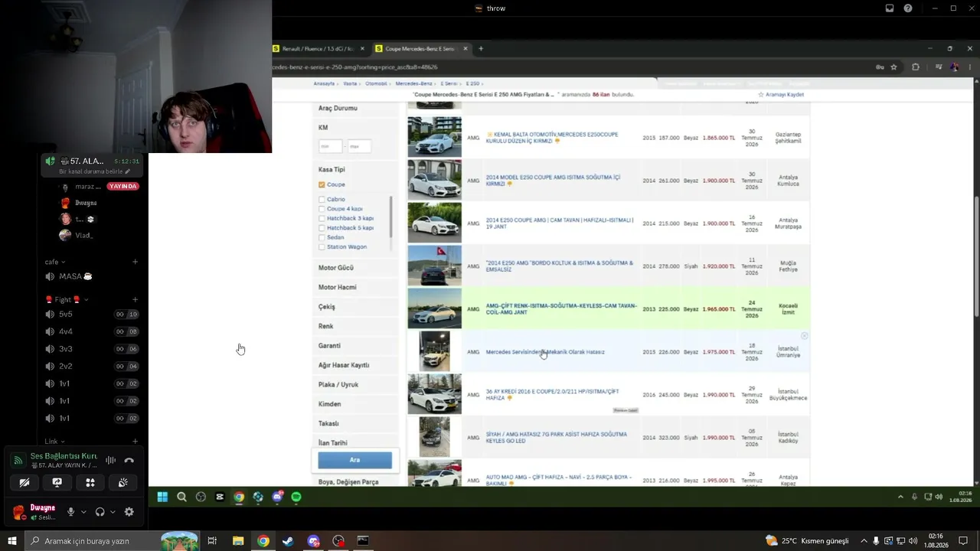Screen dimensions: 980x551
Task: Check the Cabrio body type checkbox
Action: [322, 199]
